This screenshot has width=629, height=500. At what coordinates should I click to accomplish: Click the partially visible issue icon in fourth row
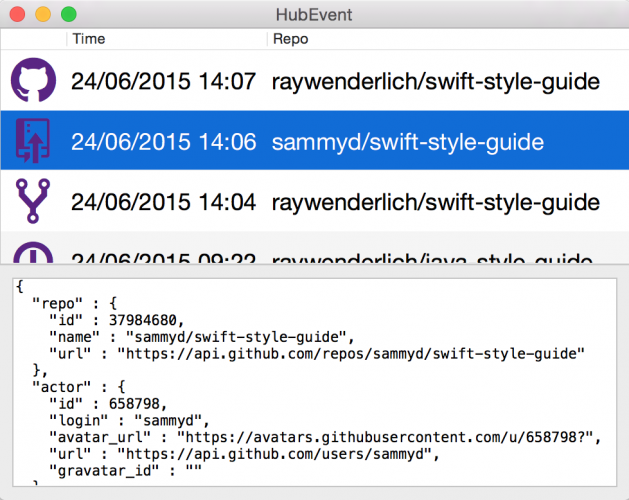(x=34, y=254)
